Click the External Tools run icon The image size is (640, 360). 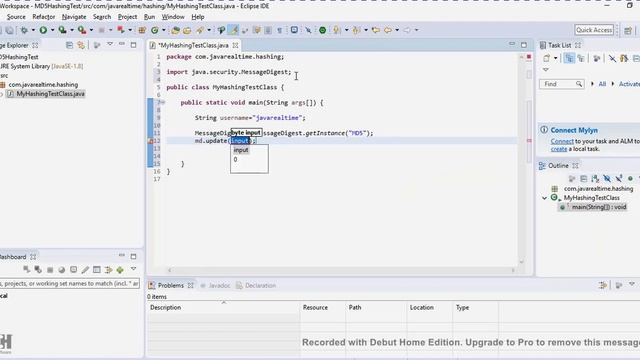pos(82,30)
